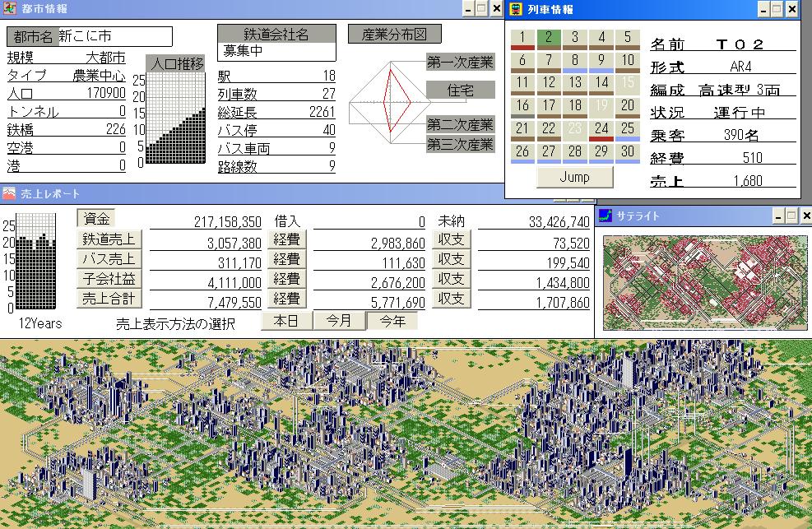The width and height of the screenshot is (812, 529).
Task: Click the satellite map thumbnail
Action: click(705, 283)
